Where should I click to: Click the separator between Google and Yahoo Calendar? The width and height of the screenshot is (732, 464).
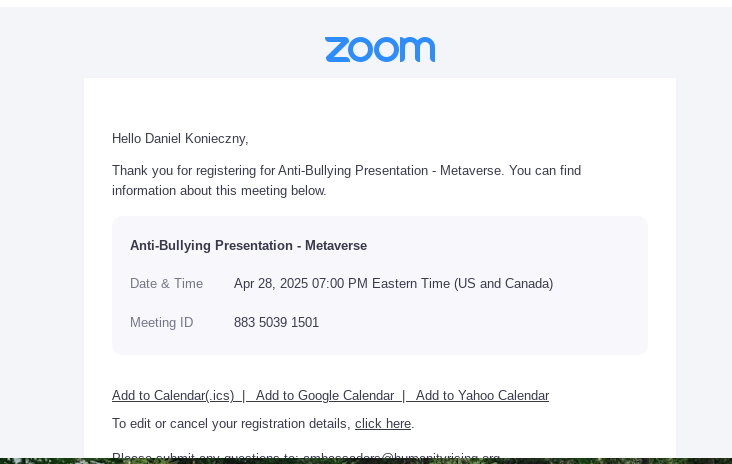tap(405, 396)
